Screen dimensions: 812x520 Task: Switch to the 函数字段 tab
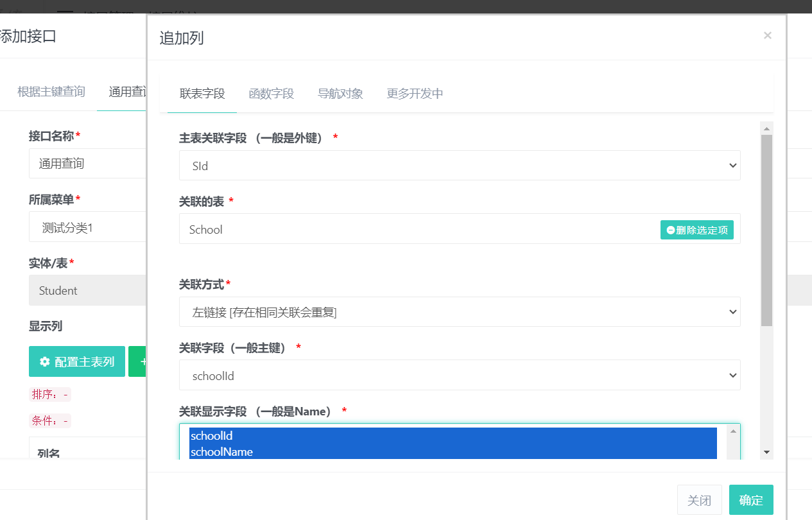pyautogui.click(x=272, y=93)
